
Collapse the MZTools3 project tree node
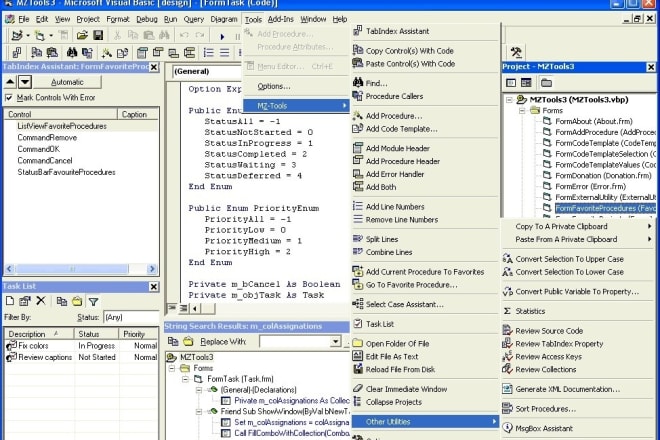click(x=509, y=100)
